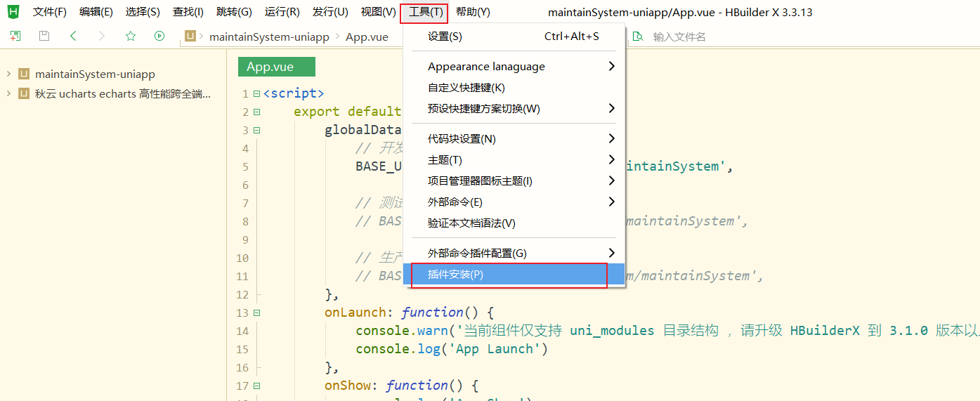Click maintainSystem-uniapp project folder icon
The image size is (980, 401).
24,74
